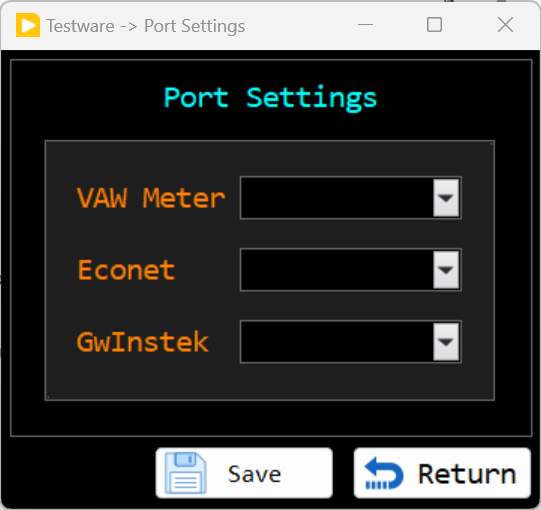Select the GwInstek label
The image size is (541, 510).
pos(143,342)
